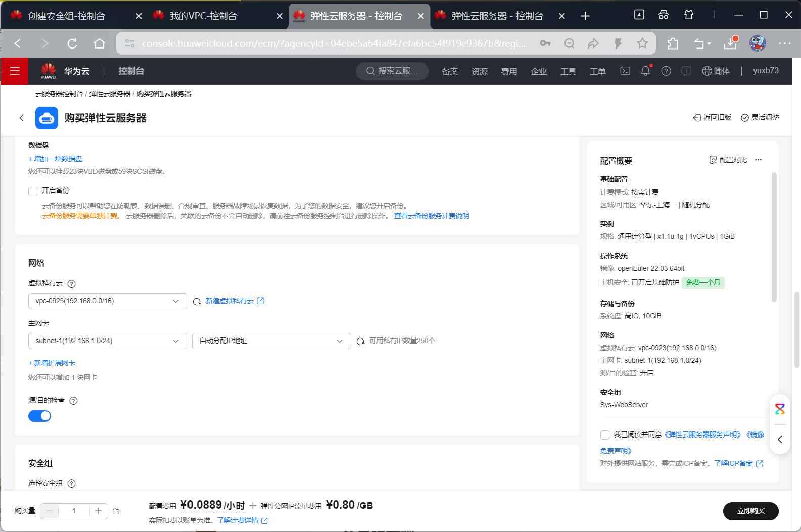Open the 工具 menu
Viewport: 801px width, 532px height.
coord(568,71)
